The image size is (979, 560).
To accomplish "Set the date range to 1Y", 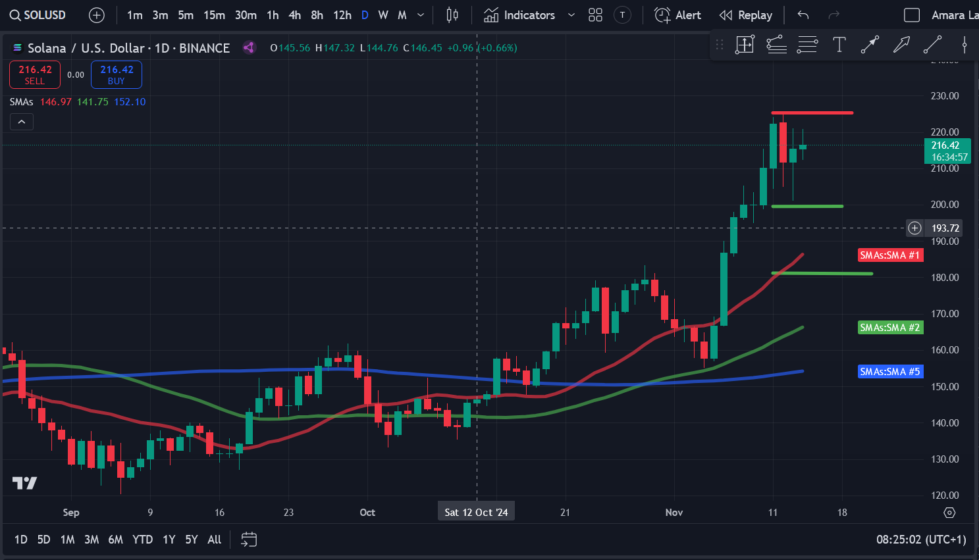I will coord(169,540).
